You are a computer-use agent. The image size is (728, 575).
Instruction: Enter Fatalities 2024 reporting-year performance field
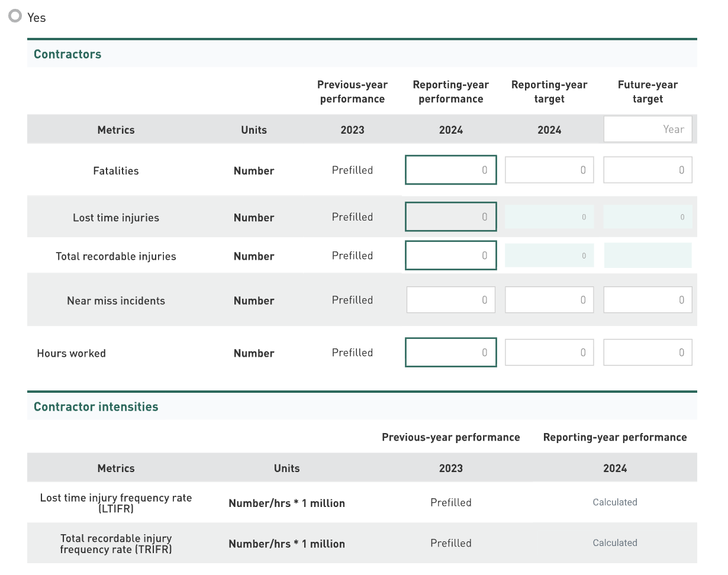pyautogui.click(x=450, y=170)
